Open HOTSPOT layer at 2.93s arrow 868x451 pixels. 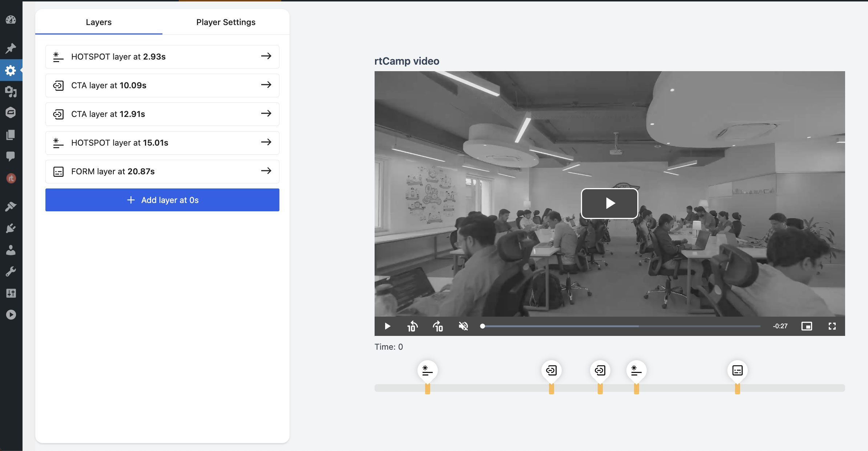(266, 56)
